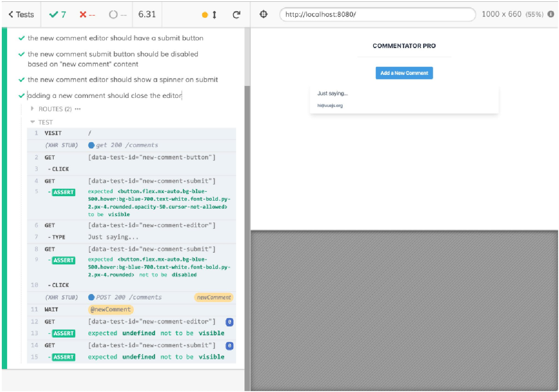The image size is (559, 392).
Task: Click the hi@vuejs.org author text
Action: click(330, 105)
